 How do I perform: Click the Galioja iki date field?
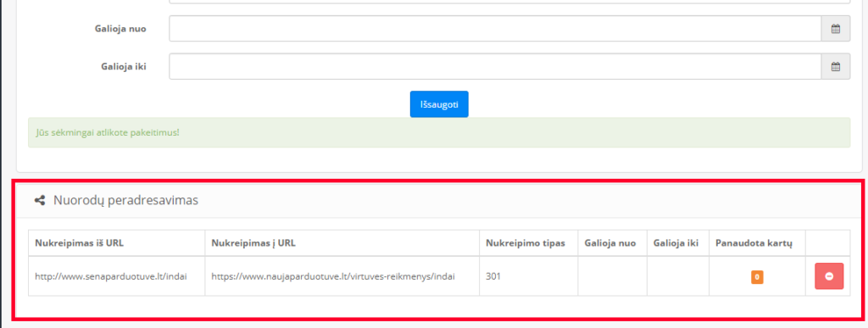point(495,66)
